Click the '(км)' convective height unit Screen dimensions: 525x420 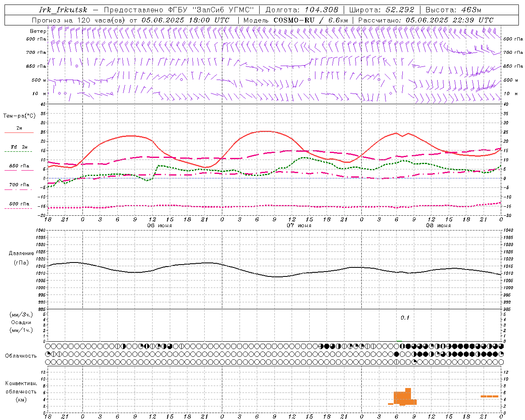21,399
